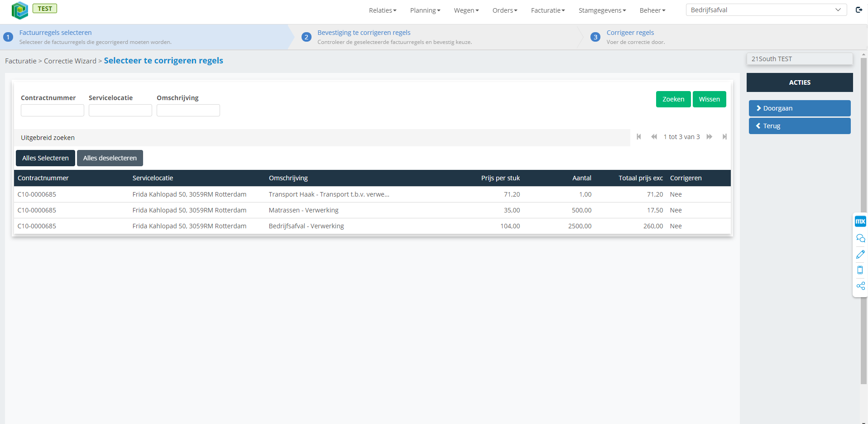Sort by Omschrijving column header
The image size is (868, 424).
pos(288,178)
